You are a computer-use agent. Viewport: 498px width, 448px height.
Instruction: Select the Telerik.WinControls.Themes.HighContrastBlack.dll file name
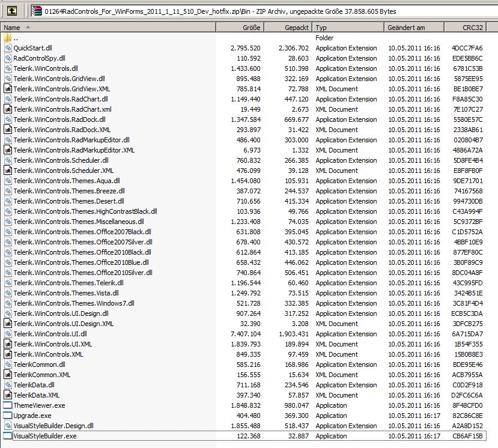[85, 211]
